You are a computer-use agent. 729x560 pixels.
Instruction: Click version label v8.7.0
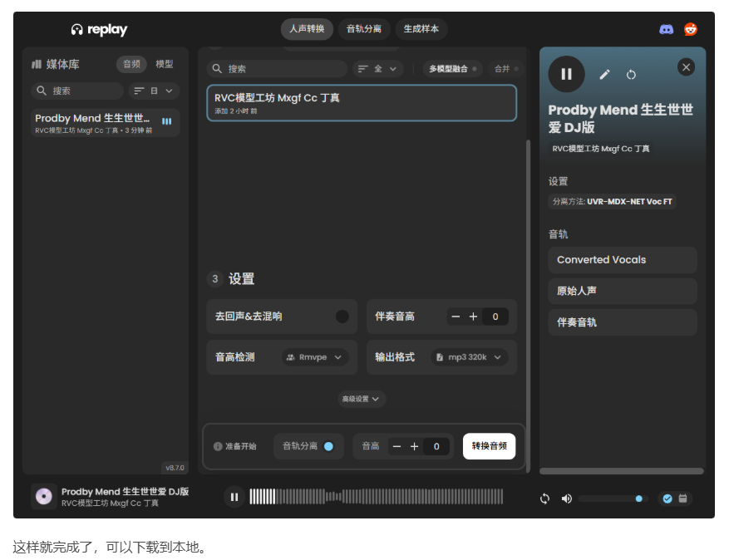tap(175, 468)
